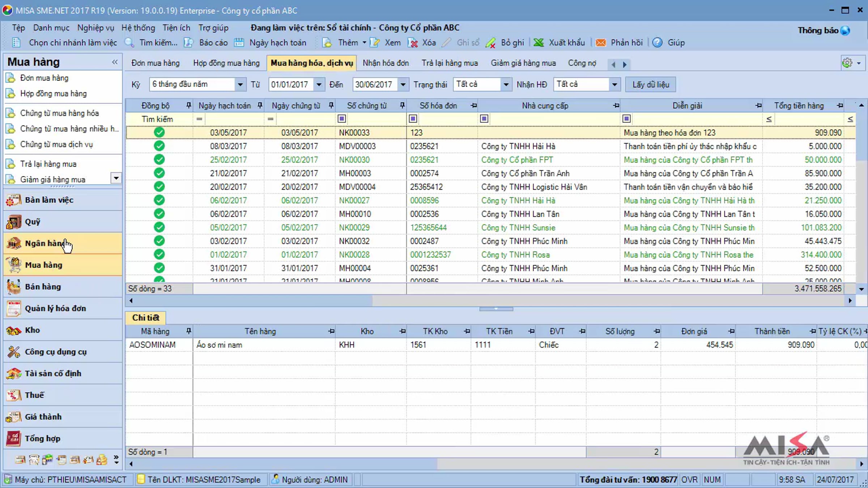Toggle the sync check for NK00027 row
This screenshot has height=488, width=868.
159,200
